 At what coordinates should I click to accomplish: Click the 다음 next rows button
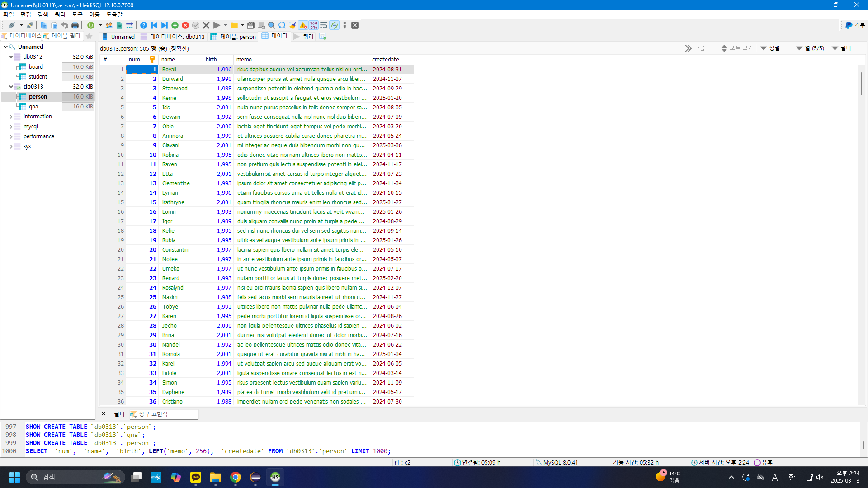(x=695, y=48)
